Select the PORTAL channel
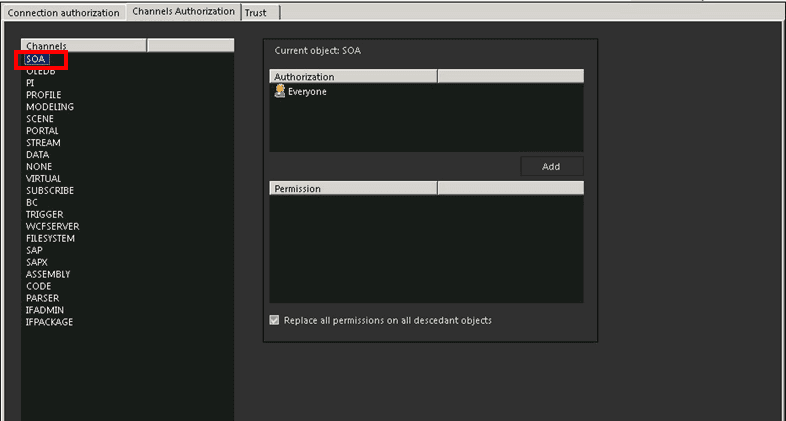Viewport: 786px width, 421px height. (x=42, y=131)
